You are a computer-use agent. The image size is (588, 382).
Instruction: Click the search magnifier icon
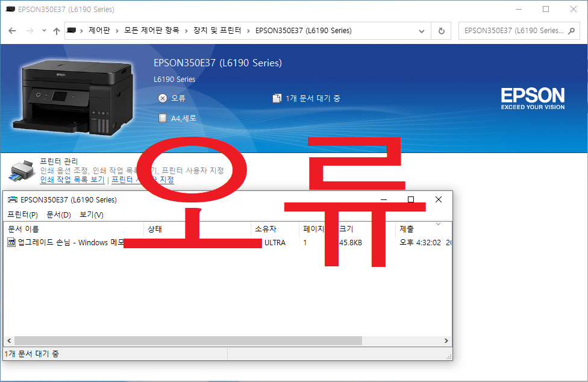pyautogui.click(x=571, y=31)
